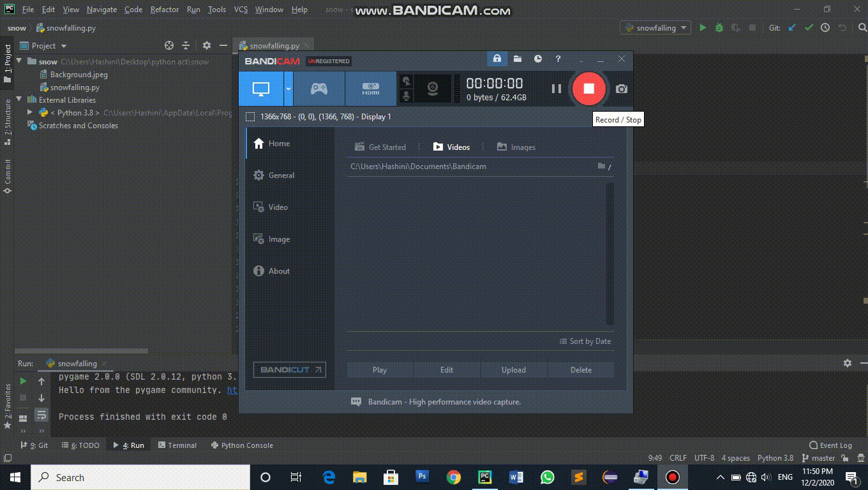Update project with Git blue arrow

pyautogui.click(x=792, y=28)
